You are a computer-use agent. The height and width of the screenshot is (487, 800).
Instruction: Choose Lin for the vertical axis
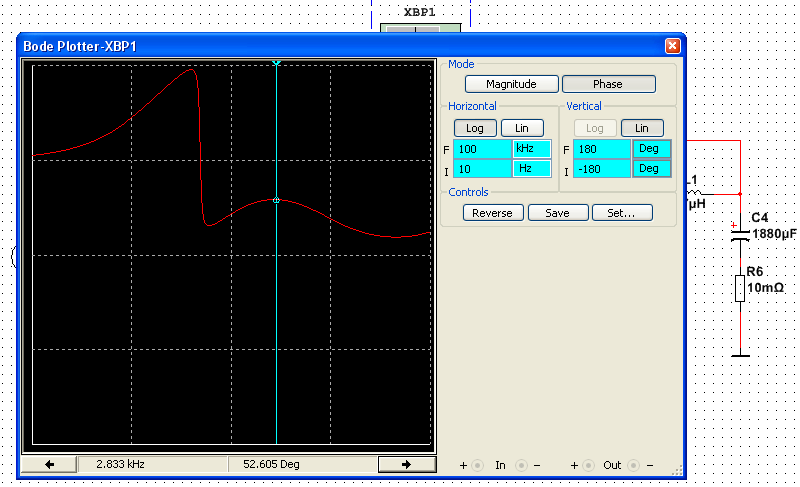(x=642, y=128)
